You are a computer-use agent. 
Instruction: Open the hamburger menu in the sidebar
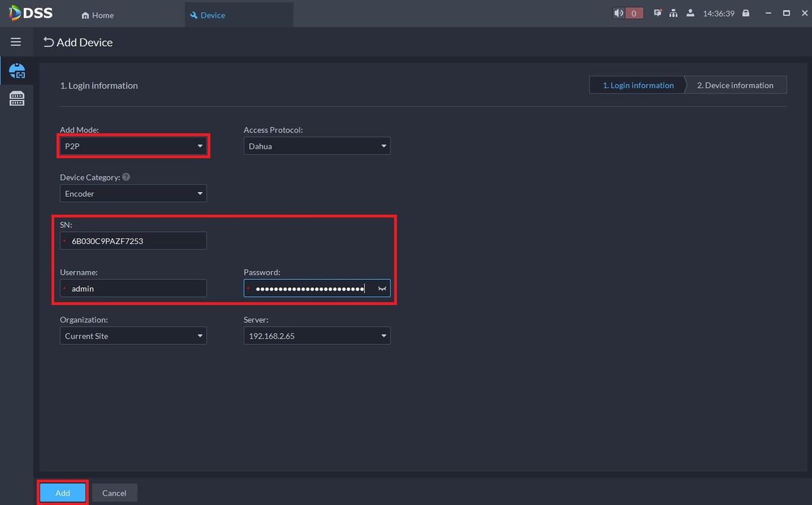coord(16,42)
